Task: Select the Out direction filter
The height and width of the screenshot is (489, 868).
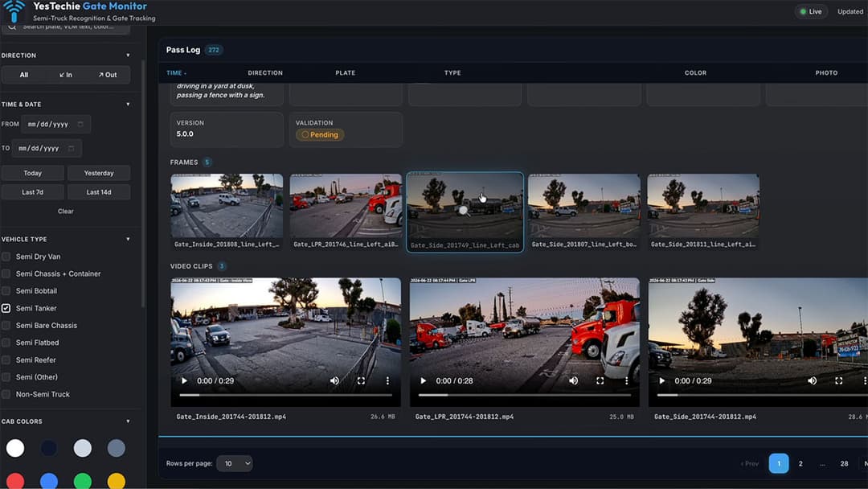Action: point(108,75)
